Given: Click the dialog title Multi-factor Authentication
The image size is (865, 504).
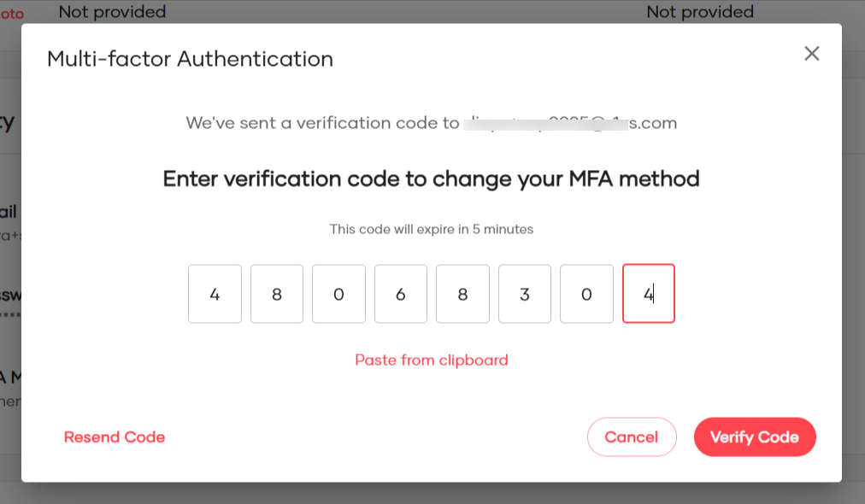Looking at the screenshot, I should [190, 59].
